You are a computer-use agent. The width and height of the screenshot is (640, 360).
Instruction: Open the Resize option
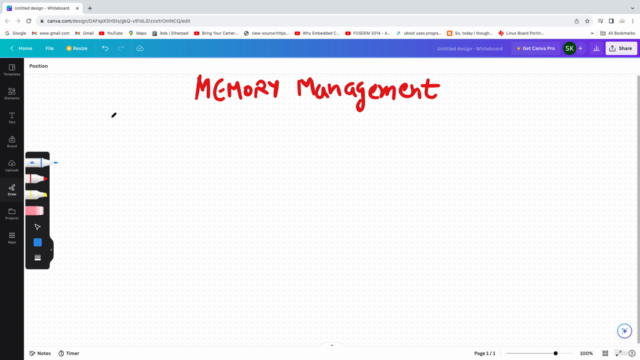point(77,48)
